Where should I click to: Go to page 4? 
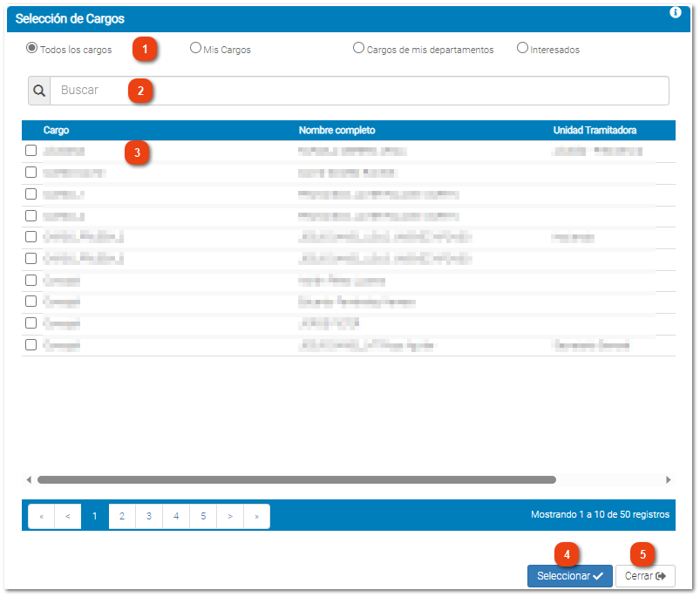click(x=176, y=517)
